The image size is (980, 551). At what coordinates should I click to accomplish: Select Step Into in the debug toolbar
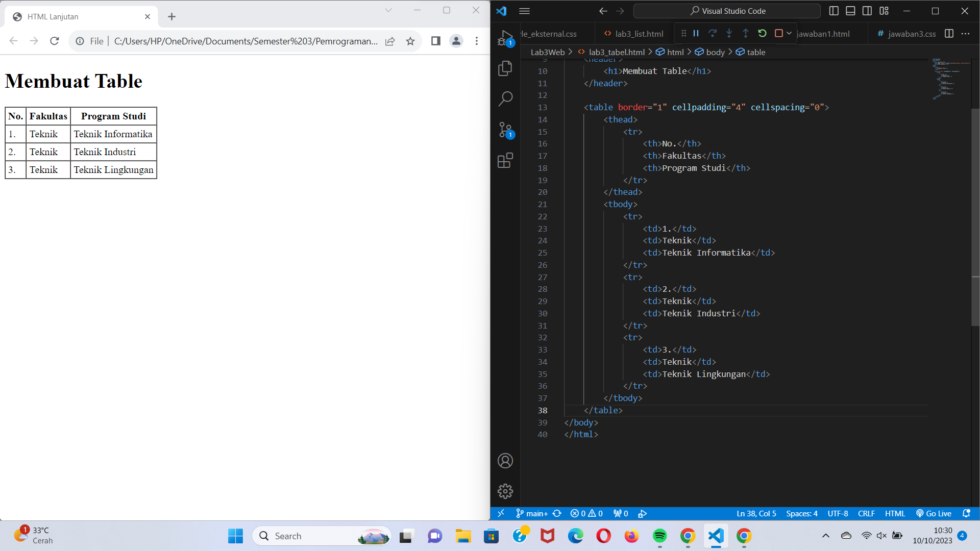pos(729,33)
